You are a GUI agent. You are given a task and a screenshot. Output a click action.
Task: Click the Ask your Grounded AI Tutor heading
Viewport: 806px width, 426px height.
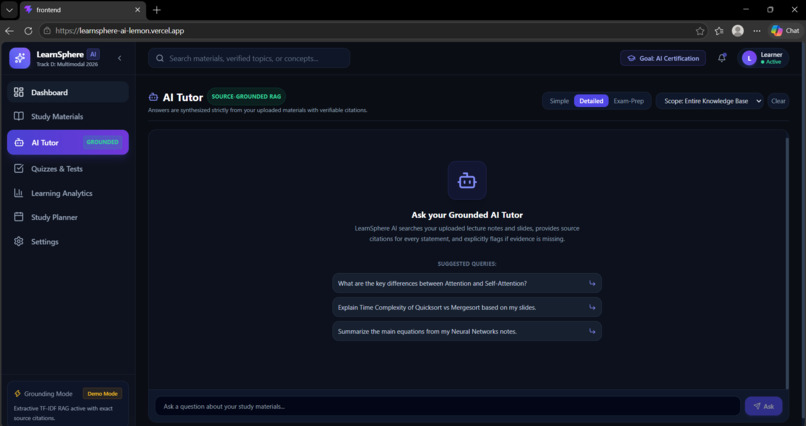click(x=467, y=215)
